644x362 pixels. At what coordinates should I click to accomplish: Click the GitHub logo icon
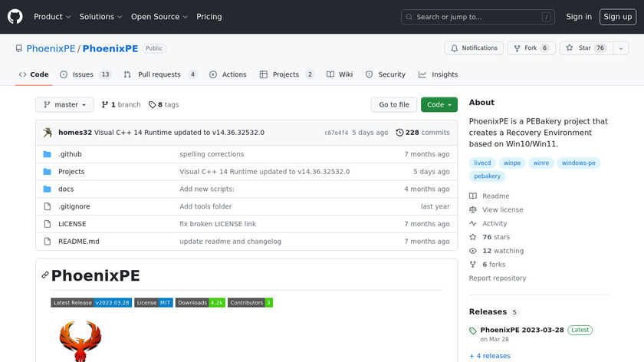[15, 16]
